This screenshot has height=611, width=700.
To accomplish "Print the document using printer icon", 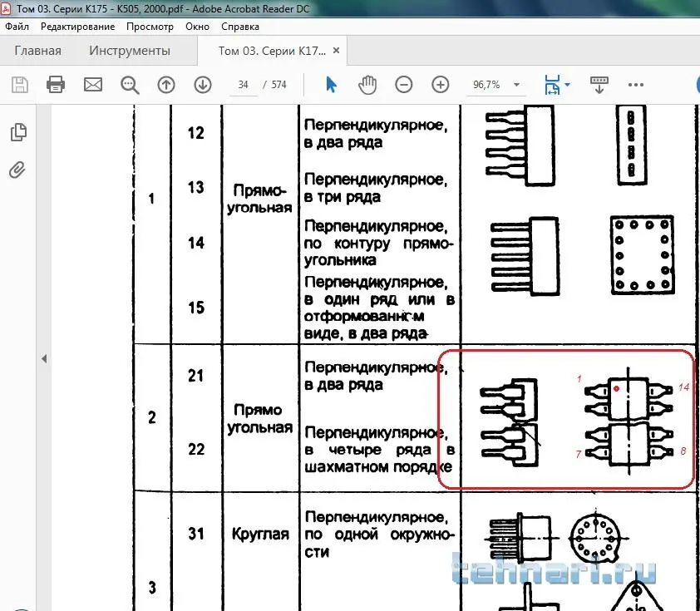I will pos(56,84).
